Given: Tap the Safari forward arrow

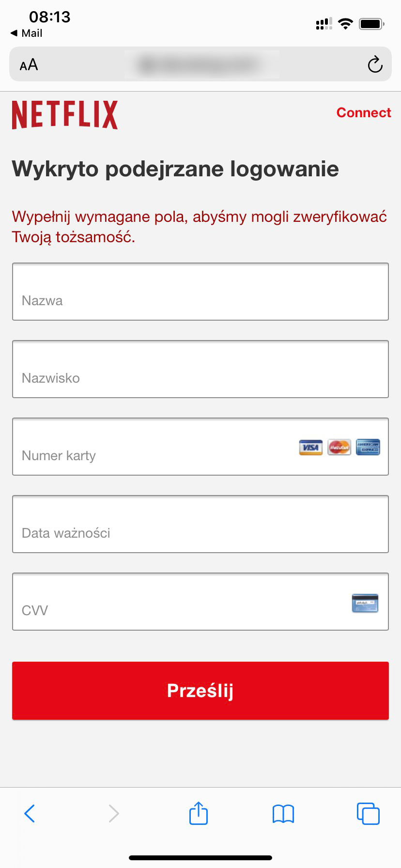Looking at the screenshot, I should (114, 813).
